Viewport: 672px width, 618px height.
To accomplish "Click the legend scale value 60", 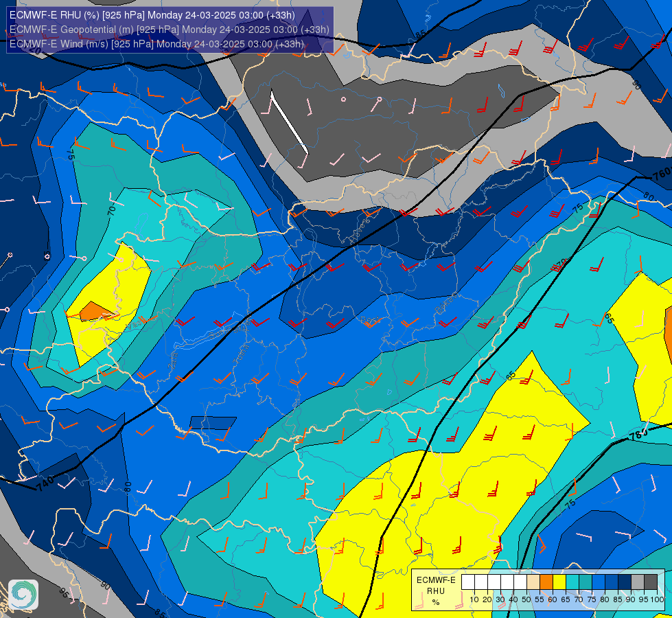I will point(553,599).
